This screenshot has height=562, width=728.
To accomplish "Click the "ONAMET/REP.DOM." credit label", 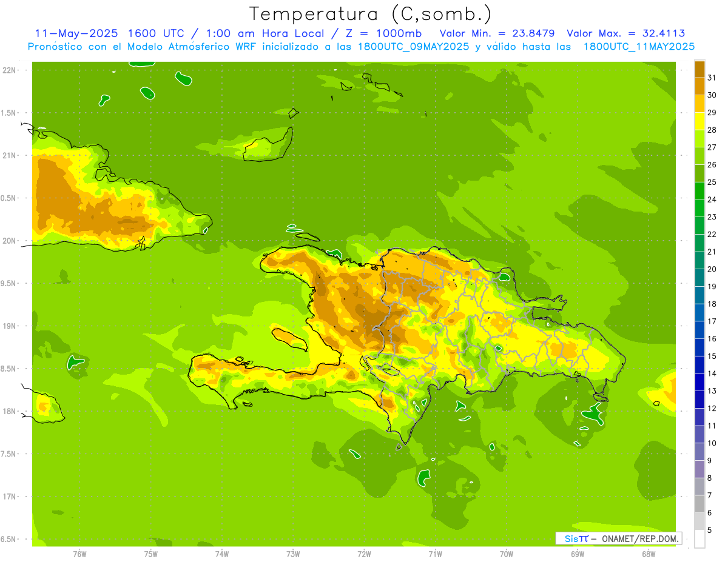I will pos(639,538).
